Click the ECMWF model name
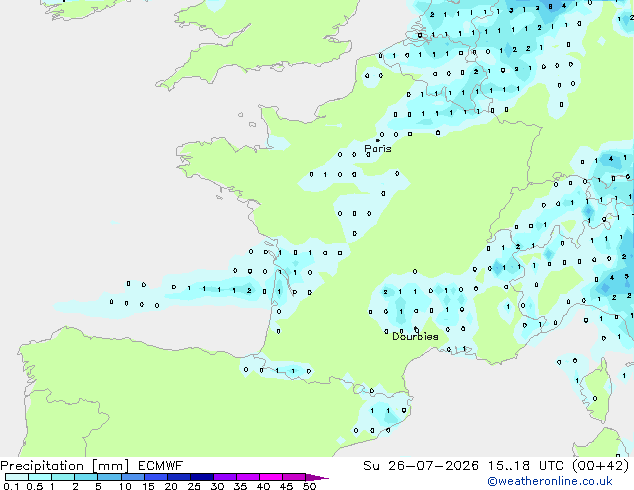The width and height of the screenshot is (634, 490). click(161, 466)
